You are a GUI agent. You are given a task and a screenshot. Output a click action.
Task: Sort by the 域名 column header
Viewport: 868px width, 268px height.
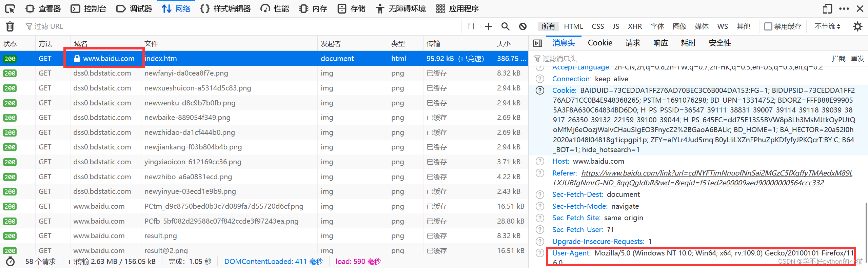pyautogui.click(x=106, y=44)
